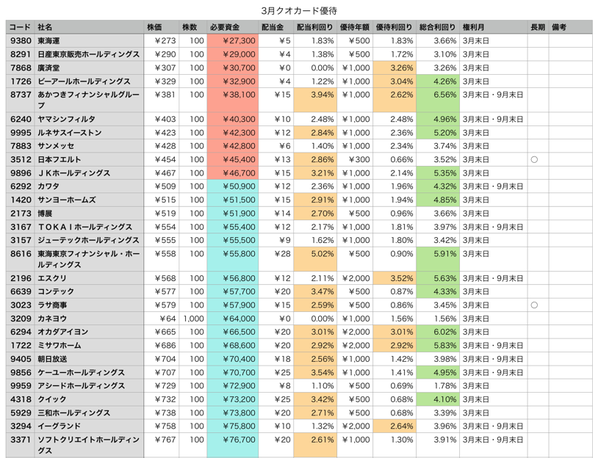The image size is (598, 458).
Task: Select company ヤマシンフィルタ
Action: tap(66, 119)
